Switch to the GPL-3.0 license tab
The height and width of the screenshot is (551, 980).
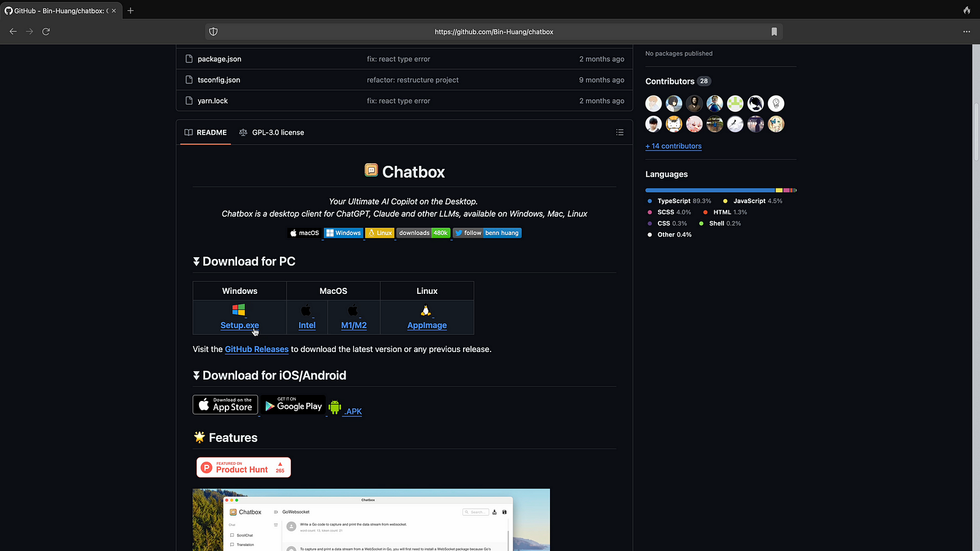271,132
